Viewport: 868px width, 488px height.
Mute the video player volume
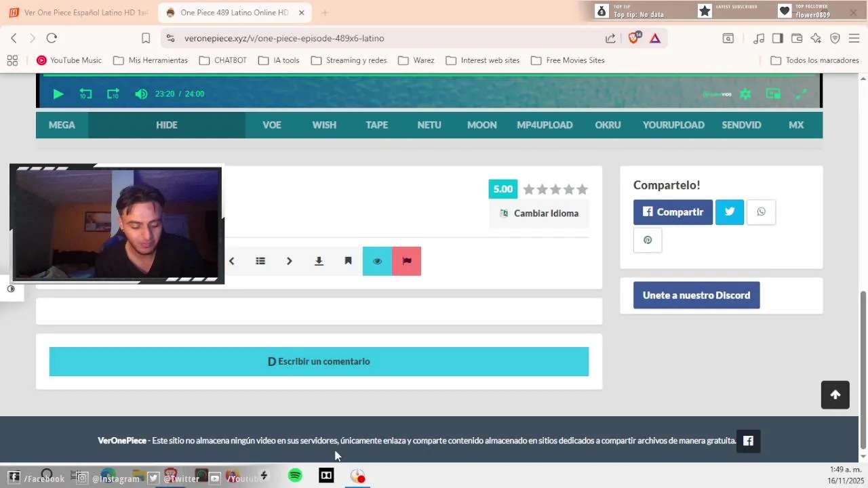coord(141,94)
